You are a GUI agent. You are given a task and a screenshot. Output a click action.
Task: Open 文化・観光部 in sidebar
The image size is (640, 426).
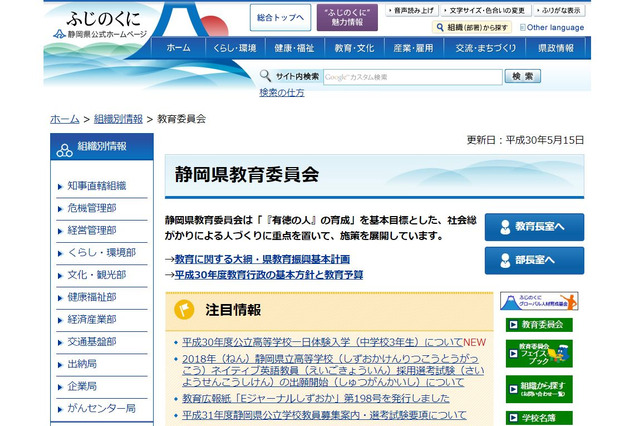(x=97, y=275)
